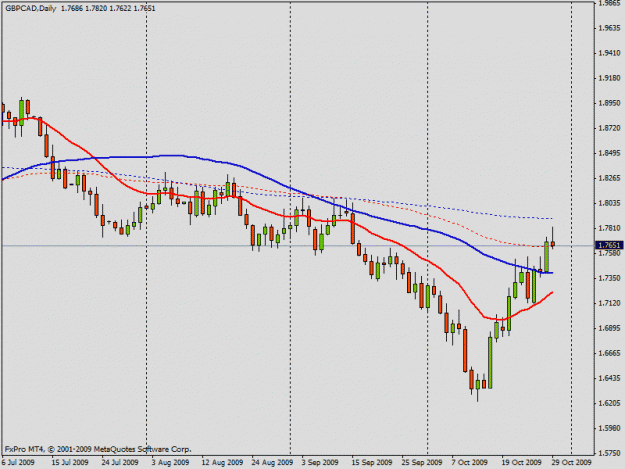Viewport: 625px width, 469px height.
Task: Click the 1.7350 price scale label
Action: click(609, 278)
